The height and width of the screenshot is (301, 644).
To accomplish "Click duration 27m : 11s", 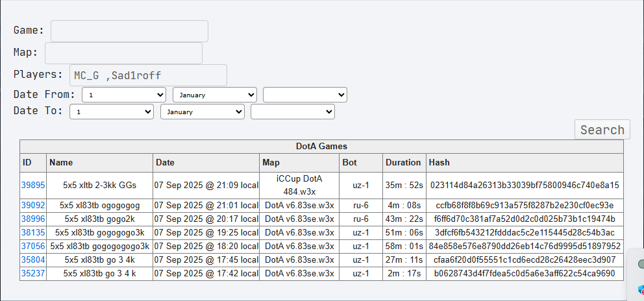I will tap(404, 259).
